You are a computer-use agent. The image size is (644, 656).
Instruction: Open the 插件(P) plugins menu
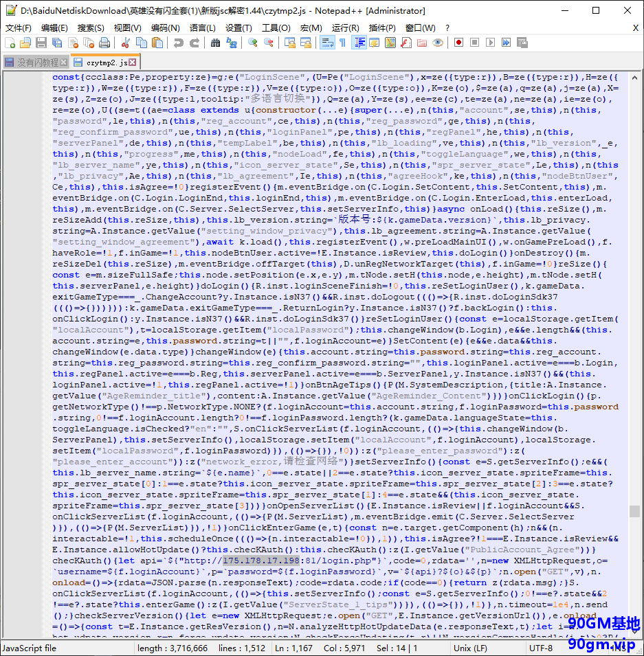pos(382,28)
